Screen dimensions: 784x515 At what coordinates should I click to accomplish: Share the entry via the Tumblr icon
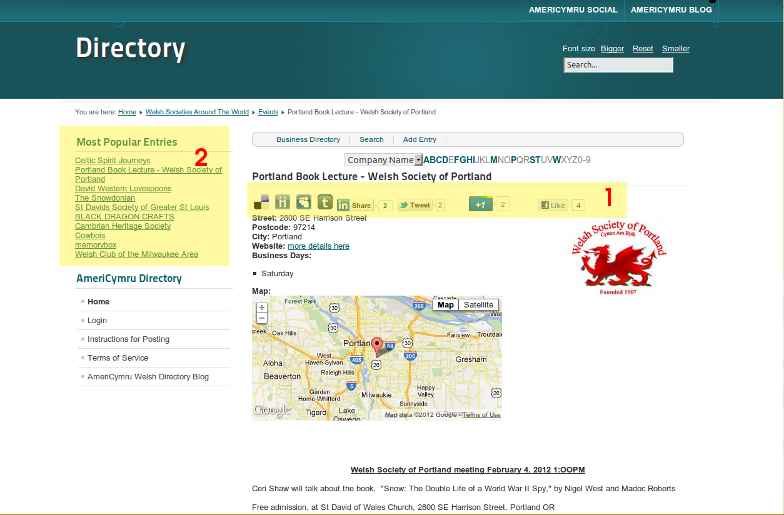click(325, 202)
